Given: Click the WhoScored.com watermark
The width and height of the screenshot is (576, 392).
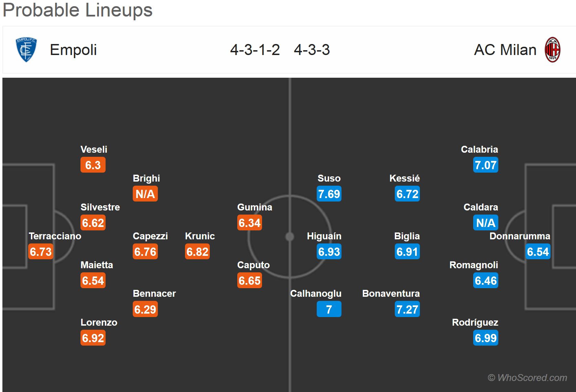Looking at the screenshot, I should click(x=527, y=378).
